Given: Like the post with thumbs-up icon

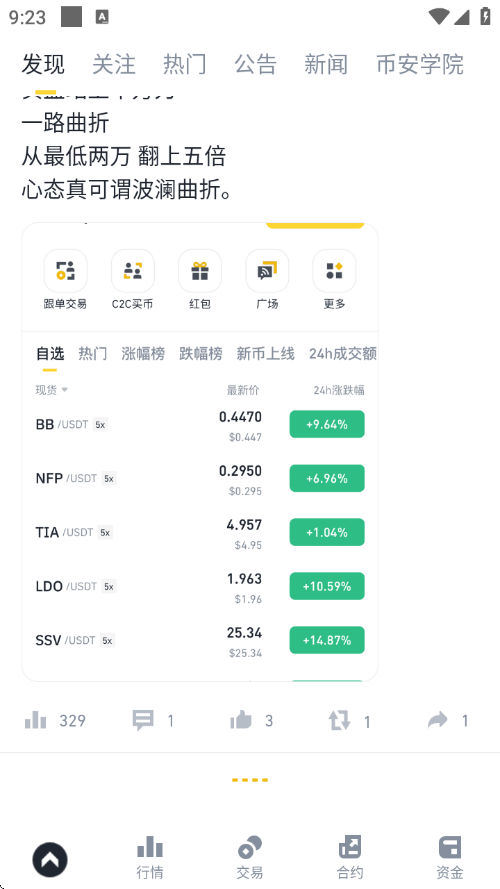Looking at the screenshot, I should pos(241,720).
